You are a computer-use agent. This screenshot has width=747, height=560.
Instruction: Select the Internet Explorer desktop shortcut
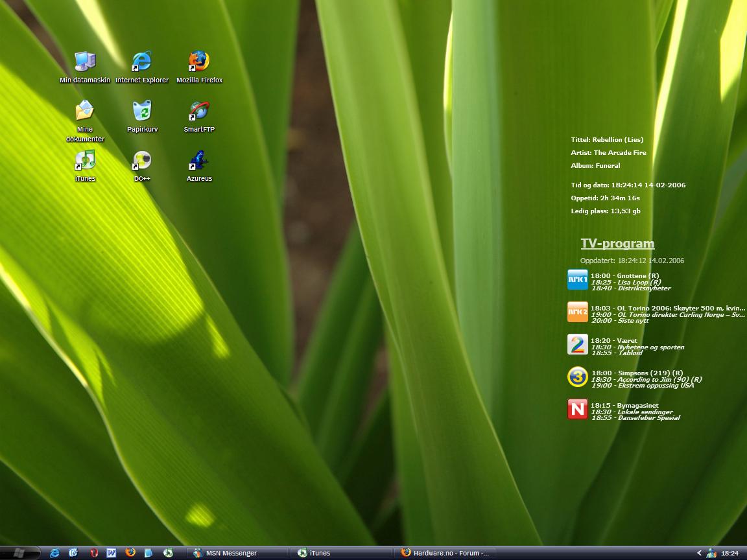tap(141, 62)
